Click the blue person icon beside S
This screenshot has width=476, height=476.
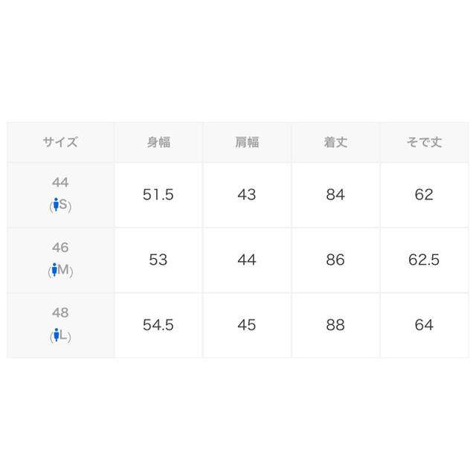[56, 205]
